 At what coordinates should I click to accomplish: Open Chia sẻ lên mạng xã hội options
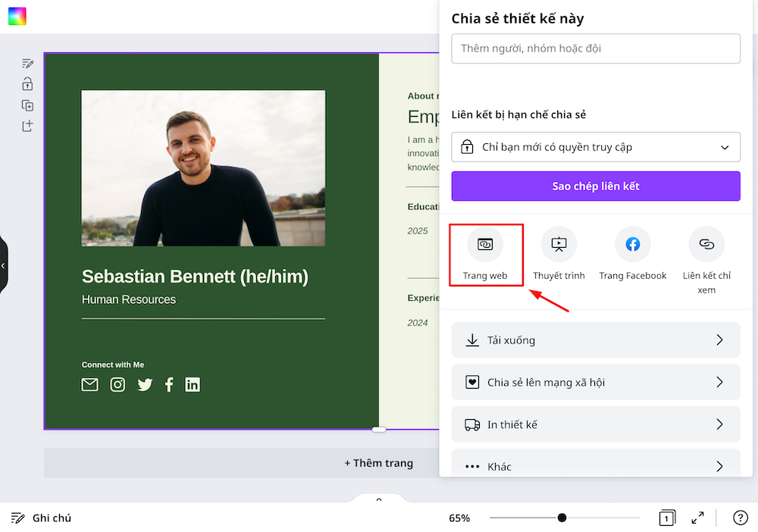click(x=596, y=382)
